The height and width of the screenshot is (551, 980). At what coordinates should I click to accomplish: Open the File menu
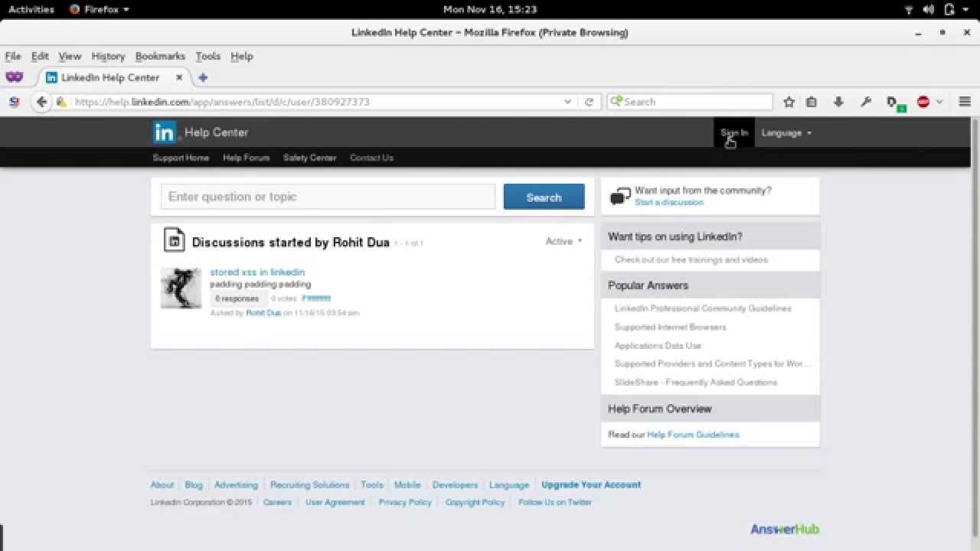(13, 56)
